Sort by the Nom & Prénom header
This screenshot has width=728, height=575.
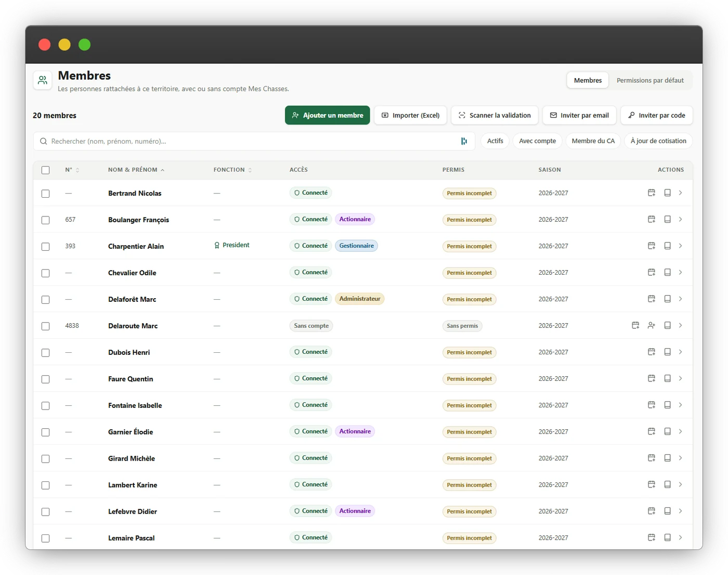tap(136, 170)
